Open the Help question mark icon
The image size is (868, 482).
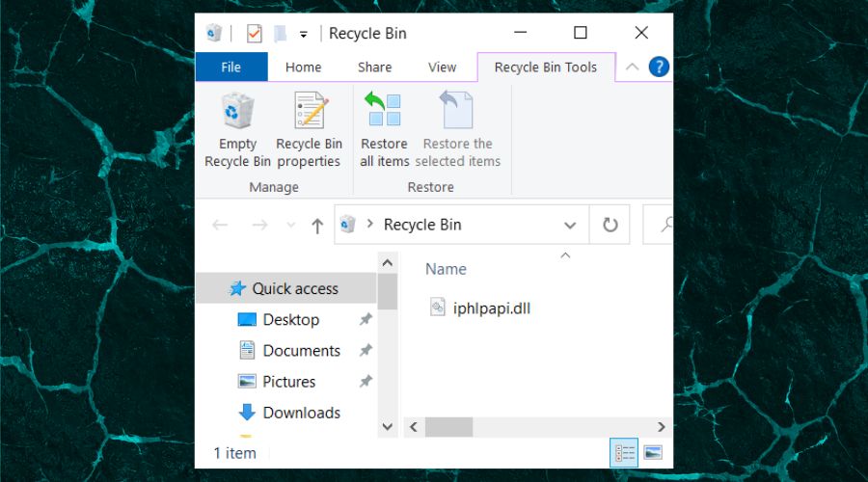pos(659,67)
